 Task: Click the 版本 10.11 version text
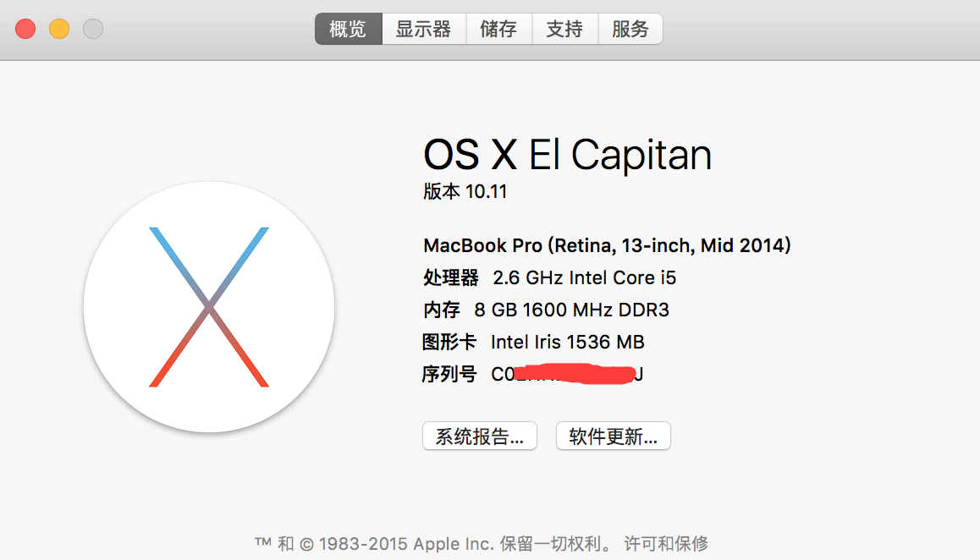[x=465, y=191]
